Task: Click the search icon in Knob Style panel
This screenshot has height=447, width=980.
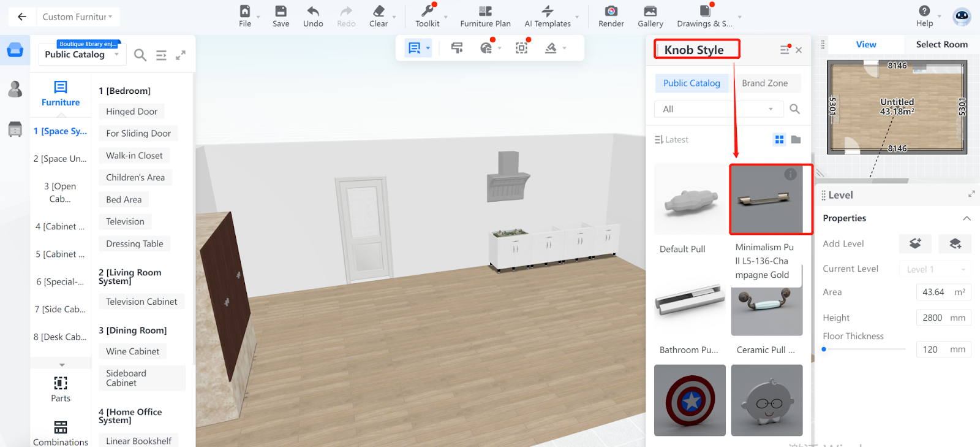Action: (x=794, y=109)
